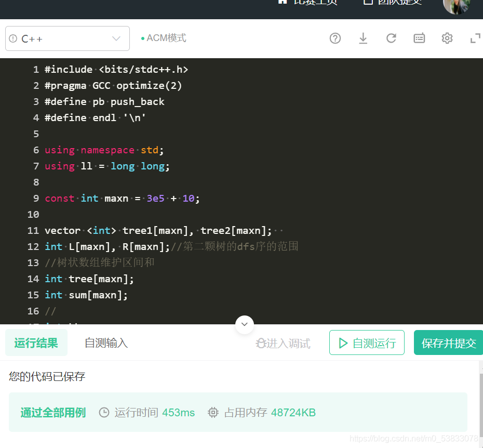Screen dimensions: 483x448
Task: Click line number 16 in gutter
Action: tap(33, 311)
